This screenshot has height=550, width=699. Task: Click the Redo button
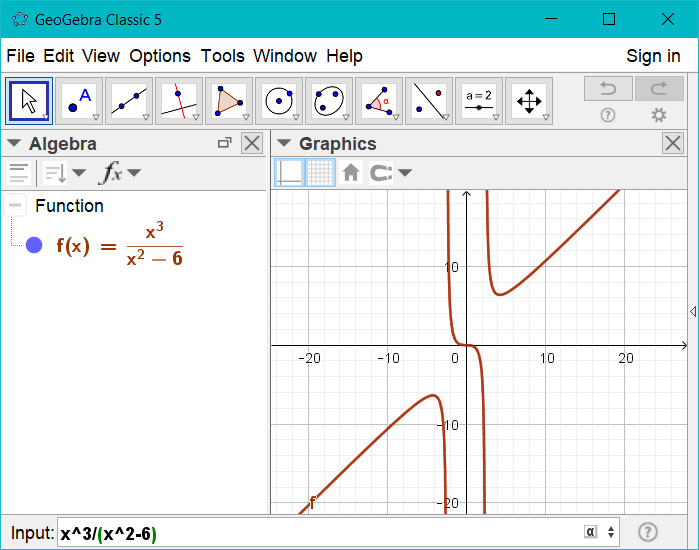(x=659, y=88)
